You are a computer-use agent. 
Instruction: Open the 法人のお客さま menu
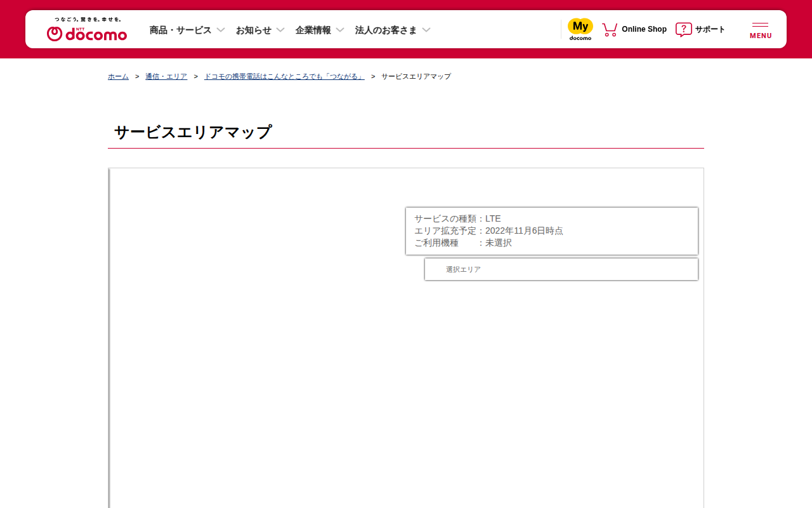[386, 30]
